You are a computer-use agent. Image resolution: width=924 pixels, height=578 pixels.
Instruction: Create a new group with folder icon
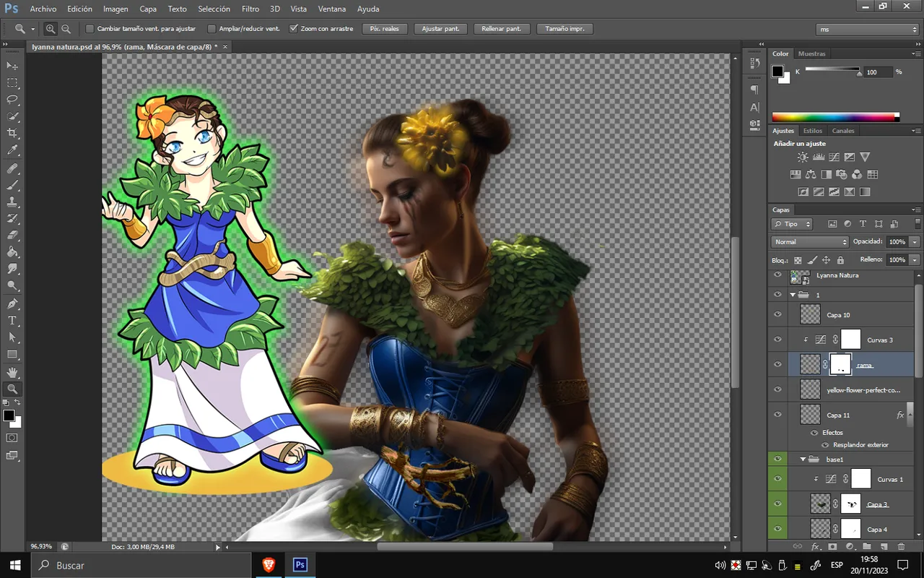pos(866,547)
